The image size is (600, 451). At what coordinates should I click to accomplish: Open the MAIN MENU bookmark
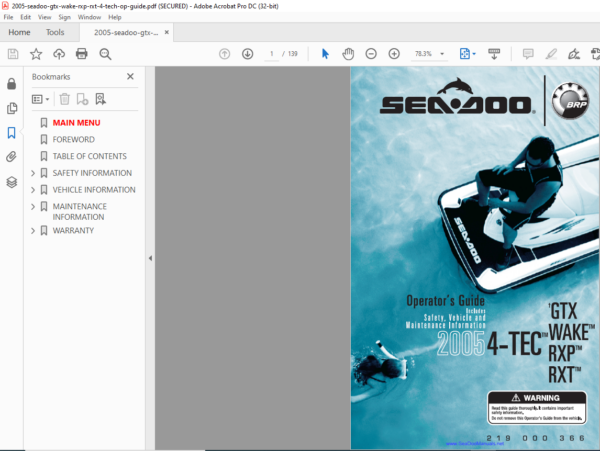click(x=77, y=123)
